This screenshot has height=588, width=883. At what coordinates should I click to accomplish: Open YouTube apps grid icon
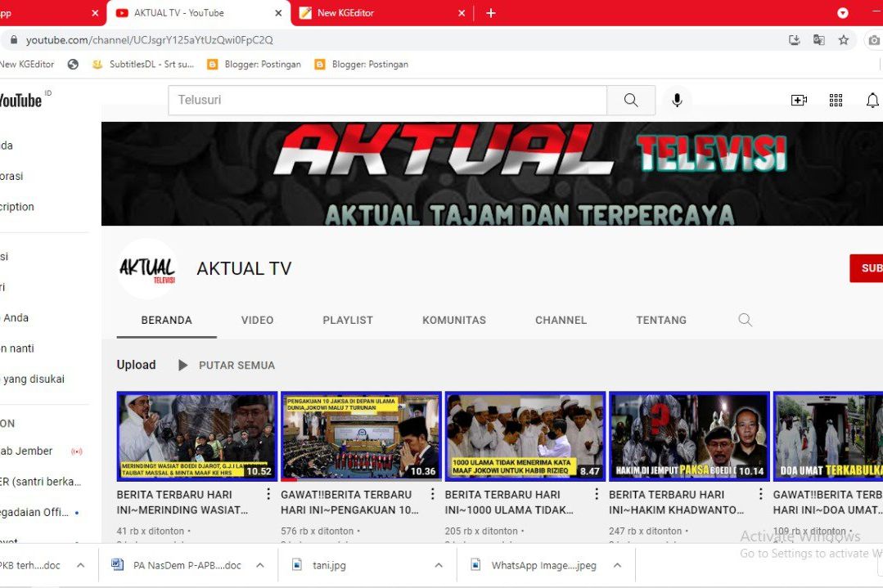coord(836,100)
